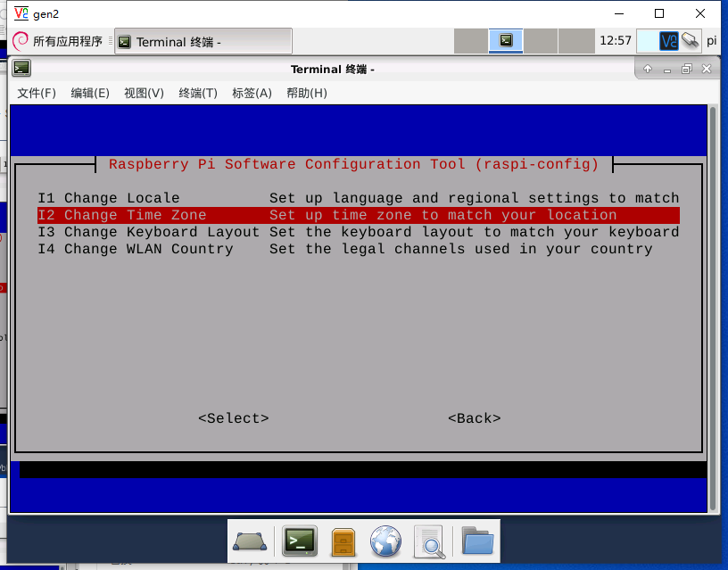Open the 帮助(H) menu
Image resolution: width=728 pixels, height=570 pixels.
306,94
